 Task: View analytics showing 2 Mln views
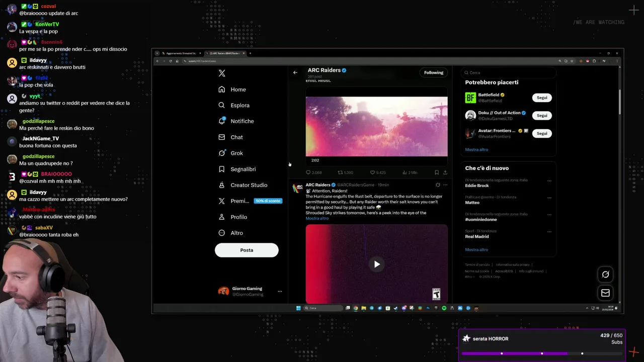(410, 172)
